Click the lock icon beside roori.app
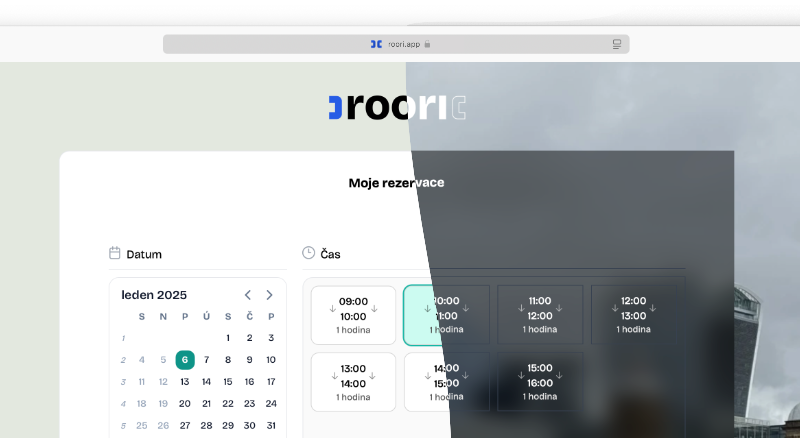800x438 pixels. tap(427, 44)
